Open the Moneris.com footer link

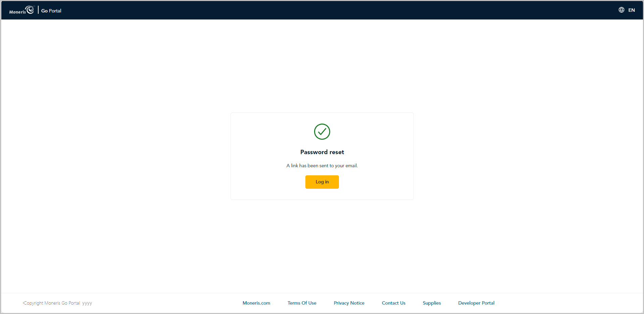click(256, 303)
